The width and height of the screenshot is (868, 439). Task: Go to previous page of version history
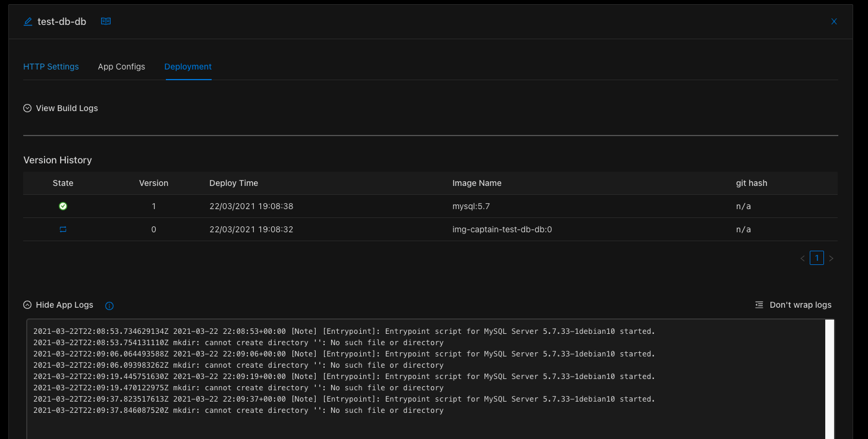[803, 258]
